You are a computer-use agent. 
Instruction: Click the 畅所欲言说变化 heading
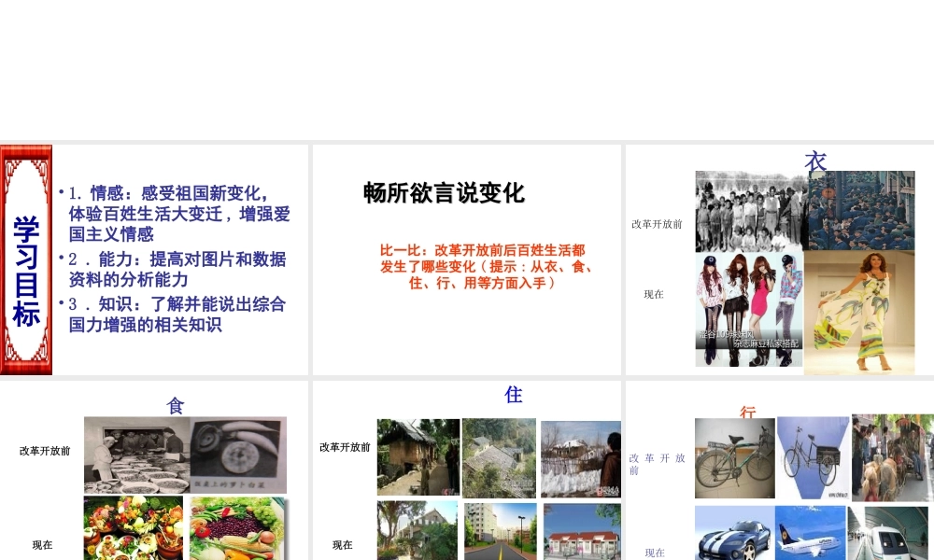(x=444, y=193)
